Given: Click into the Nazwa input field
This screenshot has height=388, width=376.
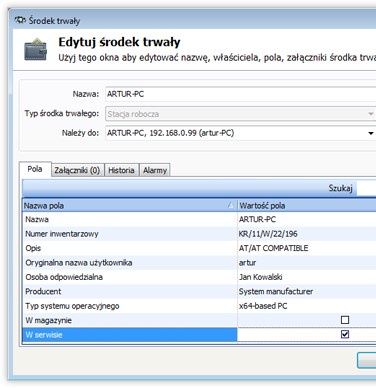Looking at the screenshot, I should point(241,94).
